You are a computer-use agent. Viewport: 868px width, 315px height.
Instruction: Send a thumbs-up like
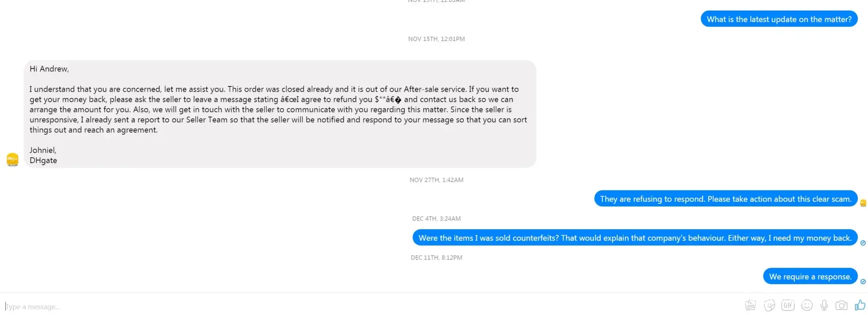pyautogui.click(x=860, y=304)
